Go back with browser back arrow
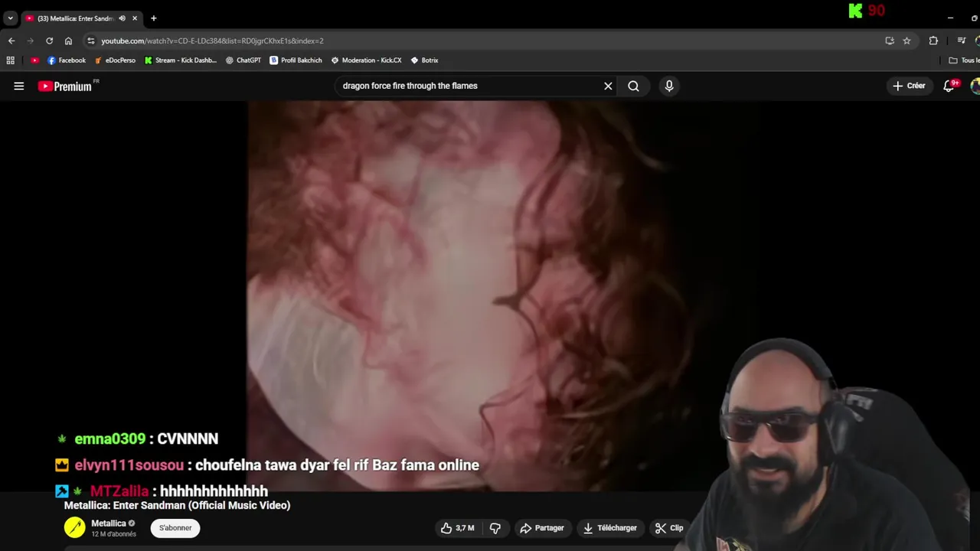 (x=11, y=41)
